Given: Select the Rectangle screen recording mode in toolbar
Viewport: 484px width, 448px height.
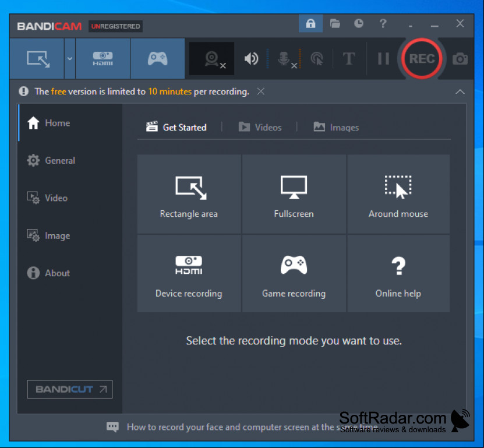Looking at the screenshot, I should [x=37, y=59].
